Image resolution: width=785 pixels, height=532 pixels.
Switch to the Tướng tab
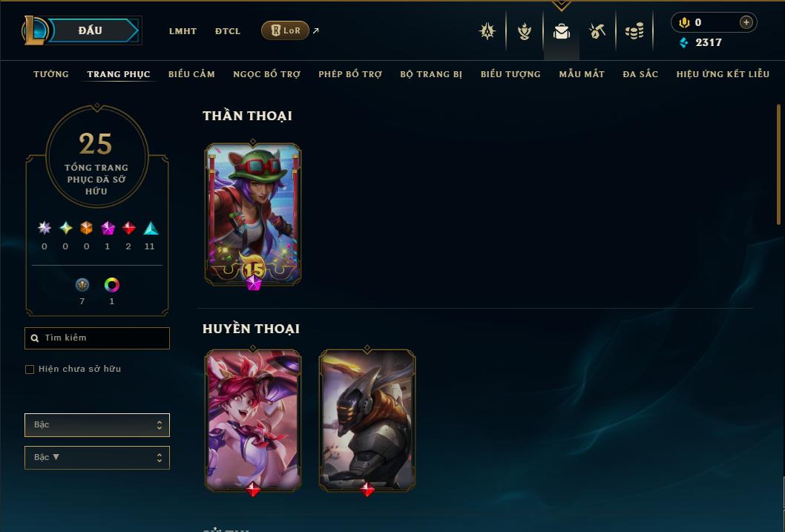(51, 74)
